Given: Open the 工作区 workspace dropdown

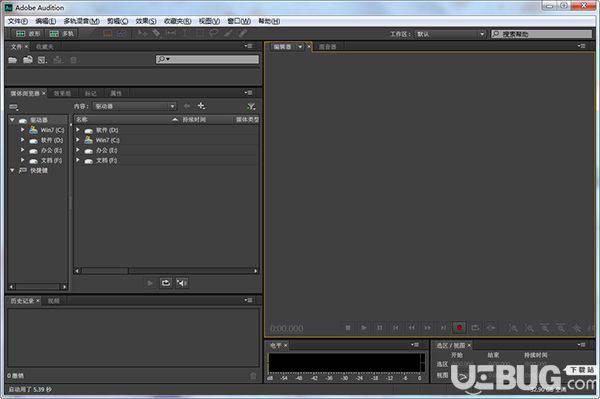Looking at the screenshot, I should coord(450,34).
